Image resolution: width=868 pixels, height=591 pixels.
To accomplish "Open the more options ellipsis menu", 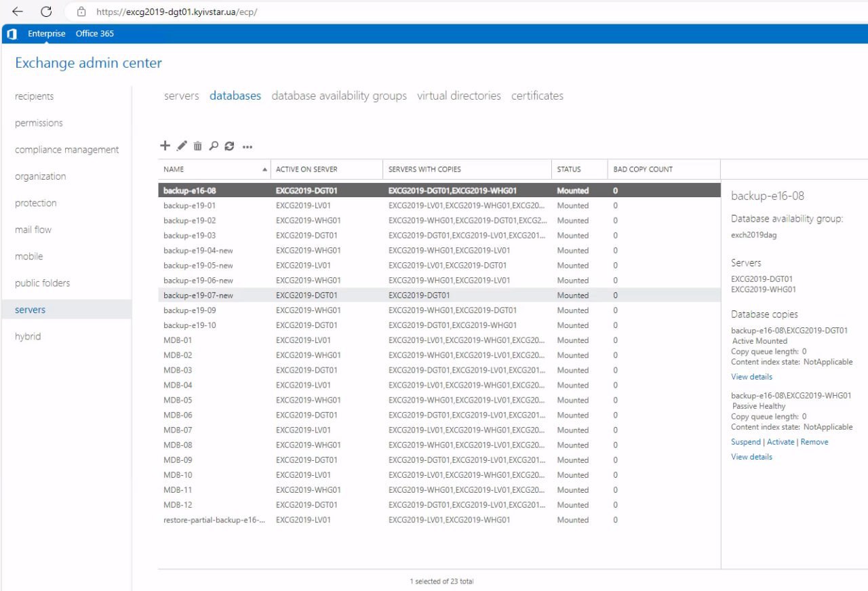I will click(248, 146).
